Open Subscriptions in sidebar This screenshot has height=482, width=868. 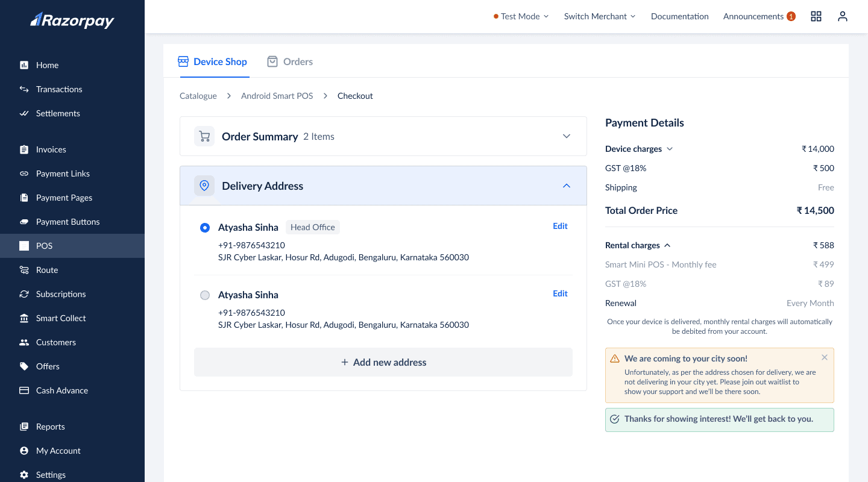tap(72, 294)
